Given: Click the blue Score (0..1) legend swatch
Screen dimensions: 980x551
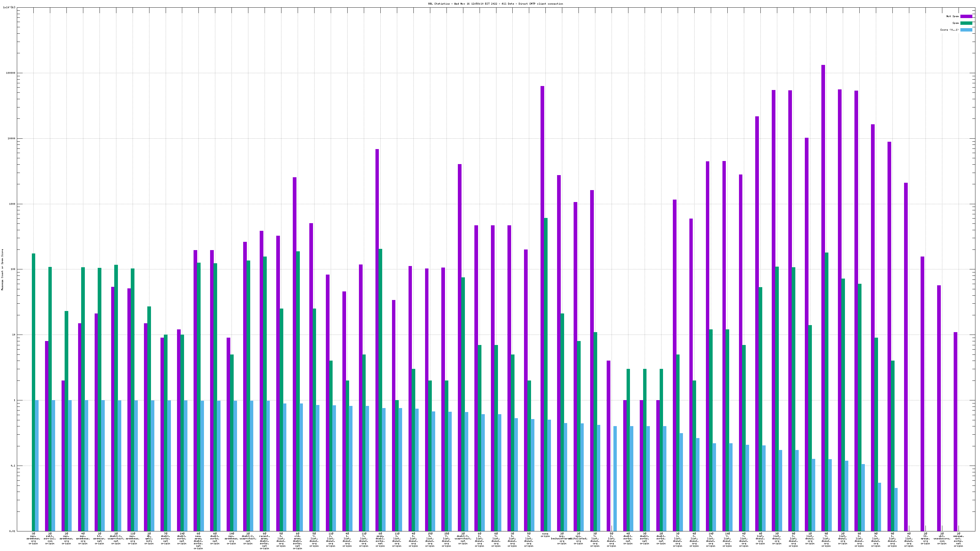Looking at the screenshot, I should pyautogui.click(x=966, y=30).
